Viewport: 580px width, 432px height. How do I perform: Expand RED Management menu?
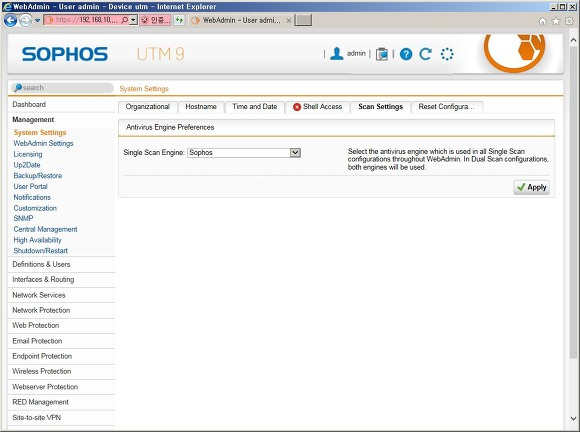(x=40, y=402)
